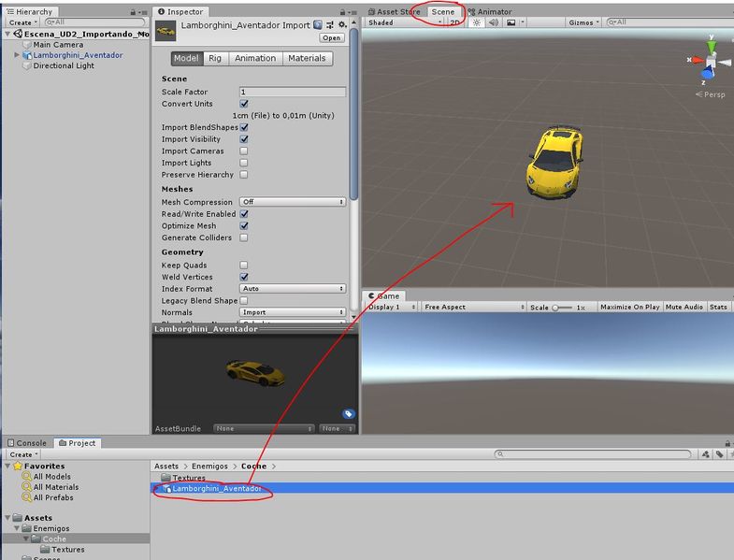Select Directional Light in Hierarchy
734x560 pixels.
coord(64,65)
